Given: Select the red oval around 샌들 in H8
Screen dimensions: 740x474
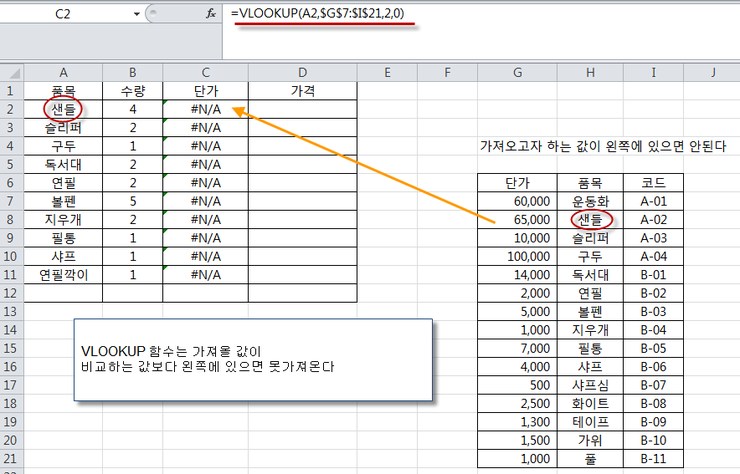Looking at the screenshot, I should click(x=590, y=219).
